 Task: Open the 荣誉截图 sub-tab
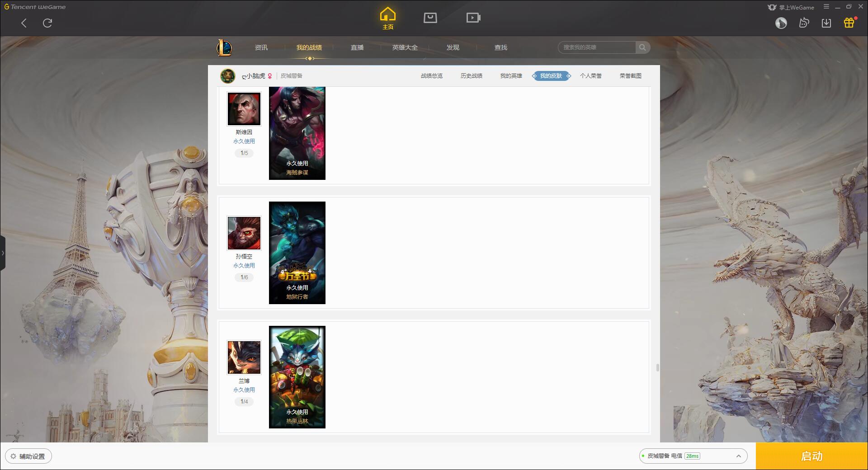pos(631,76)
